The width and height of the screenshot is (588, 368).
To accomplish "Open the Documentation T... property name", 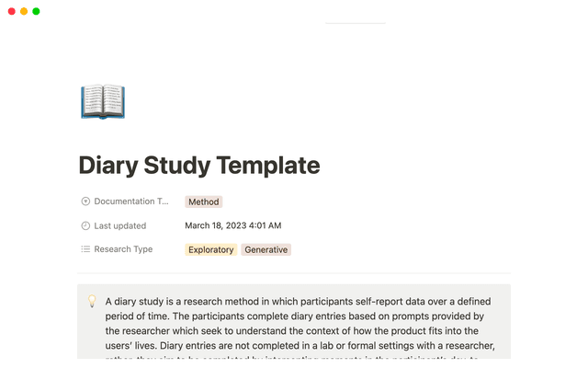I will pyautogui.click(x=131, y=201).
